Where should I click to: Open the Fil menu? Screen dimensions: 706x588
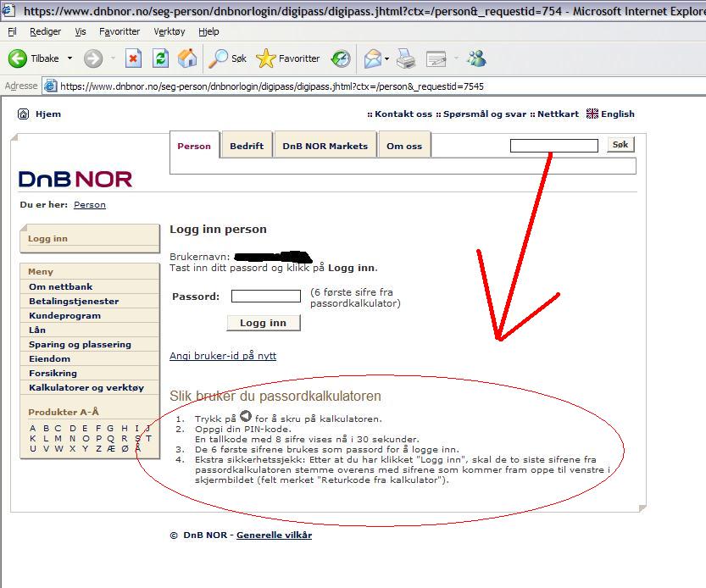point(12,31)
